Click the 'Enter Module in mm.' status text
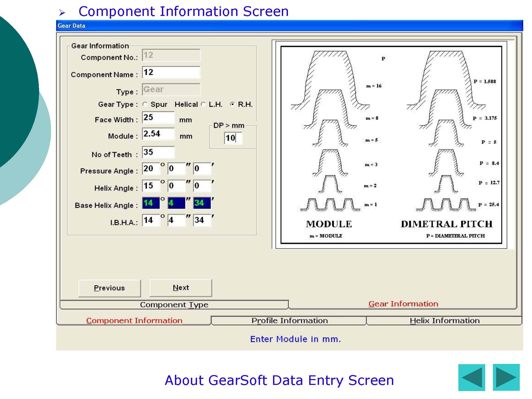 coord(295,339)
